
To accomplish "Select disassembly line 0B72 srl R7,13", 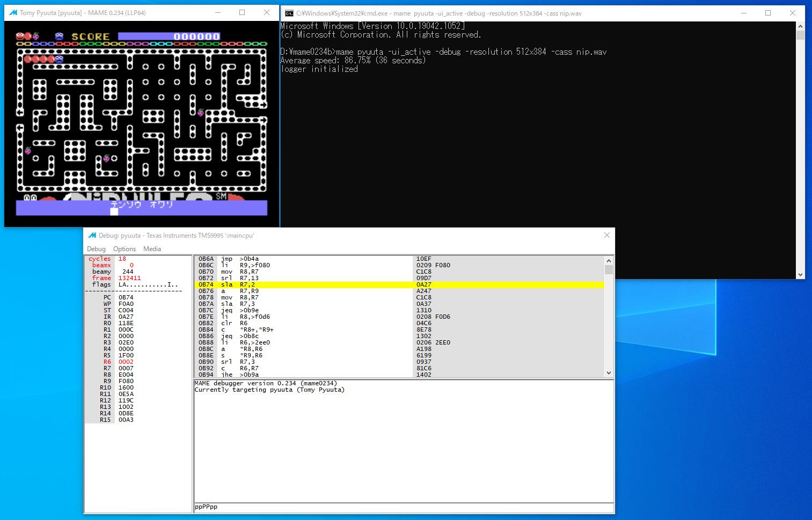I will tap(399, 278).
